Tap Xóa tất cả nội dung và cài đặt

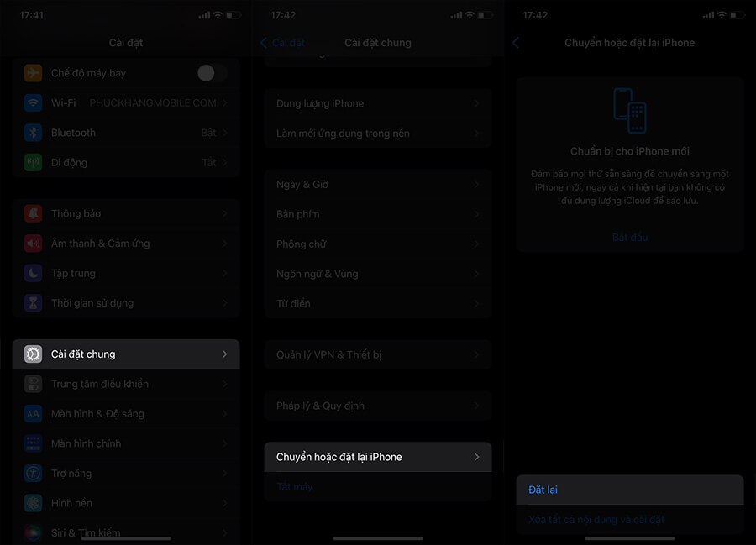pyautogui.click(x=596, y=520)
